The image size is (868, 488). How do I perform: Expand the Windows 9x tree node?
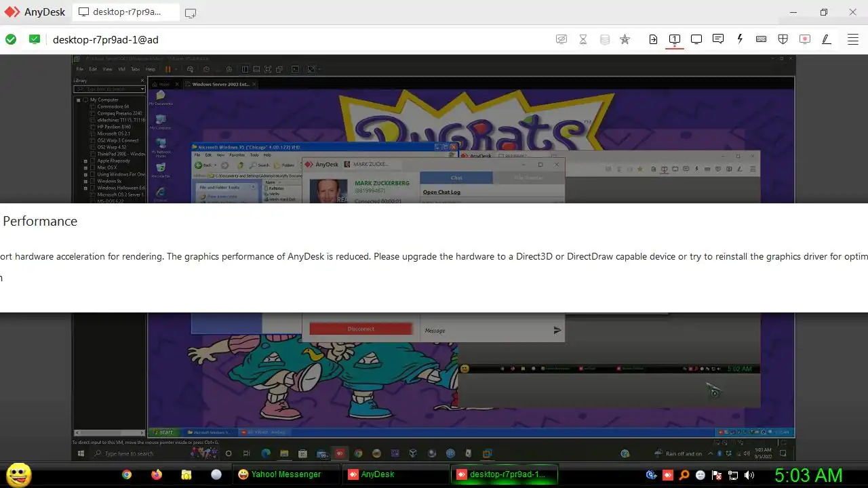coord(85,181)
